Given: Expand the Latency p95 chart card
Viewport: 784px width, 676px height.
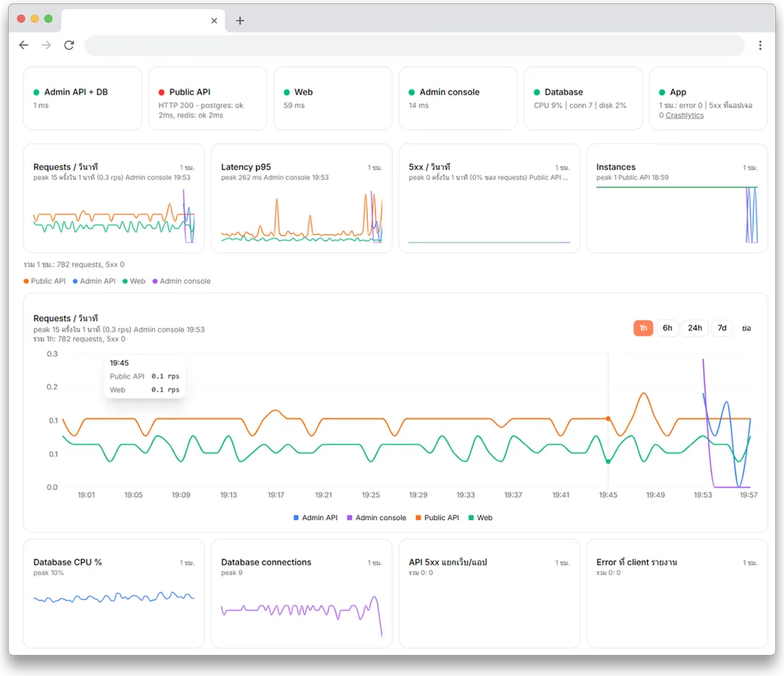Looking at the screenshot, I should click(302, 199).
